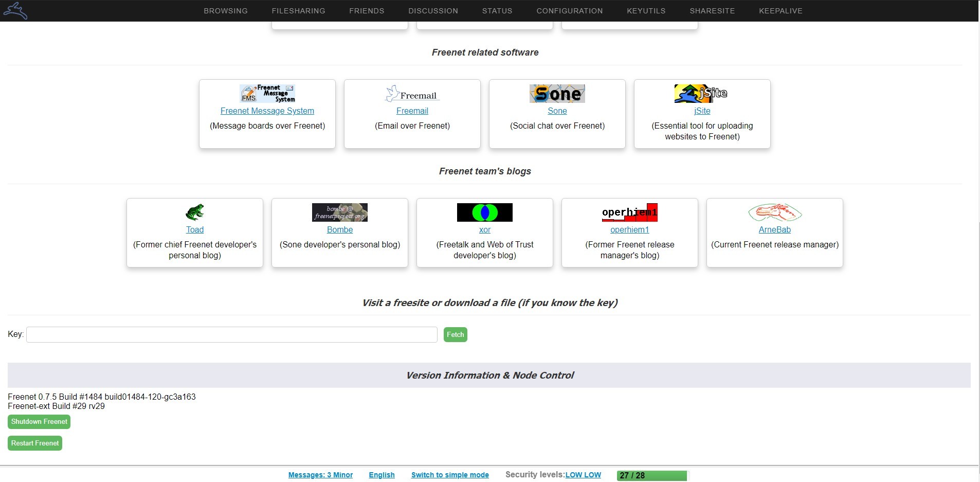
Task: Click the xor green circles image
Action: click(485, 212)
